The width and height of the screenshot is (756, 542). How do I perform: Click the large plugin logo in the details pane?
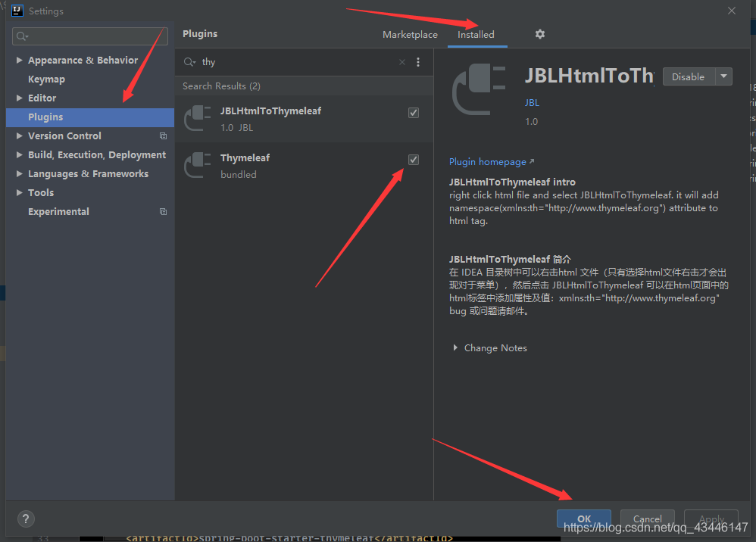(479, 89)
